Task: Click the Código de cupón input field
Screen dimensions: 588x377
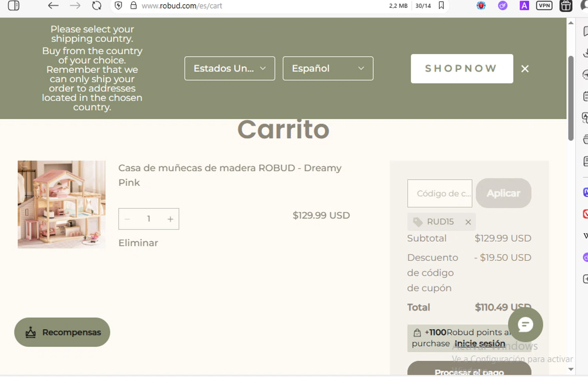Action: click(x=440, y=193)
